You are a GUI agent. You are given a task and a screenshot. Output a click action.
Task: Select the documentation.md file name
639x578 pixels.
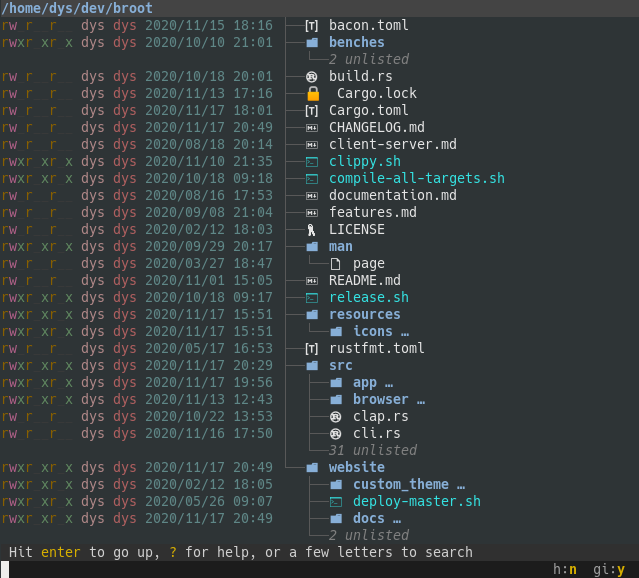393,196
